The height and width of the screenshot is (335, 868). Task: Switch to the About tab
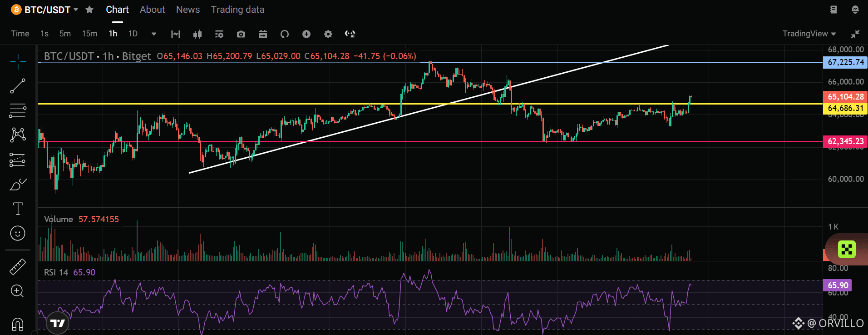click(x=152, y=10)
